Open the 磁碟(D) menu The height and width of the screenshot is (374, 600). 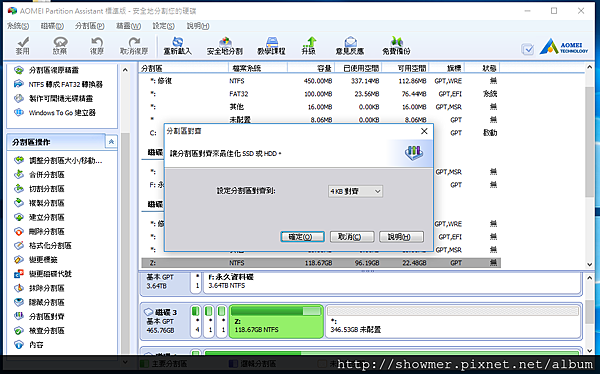pyautogui.click(x=52, y=26)
